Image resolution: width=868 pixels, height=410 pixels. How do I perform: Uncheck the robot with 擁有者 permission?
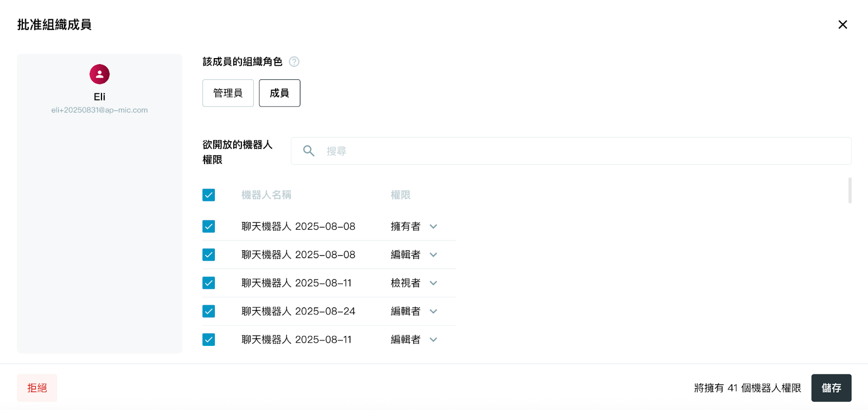pos(208,226)
